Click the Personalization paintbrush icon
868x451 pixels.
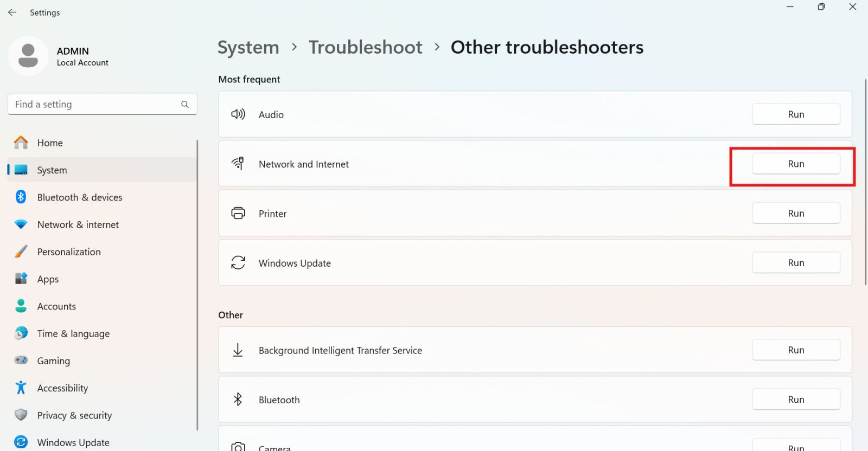21,252
